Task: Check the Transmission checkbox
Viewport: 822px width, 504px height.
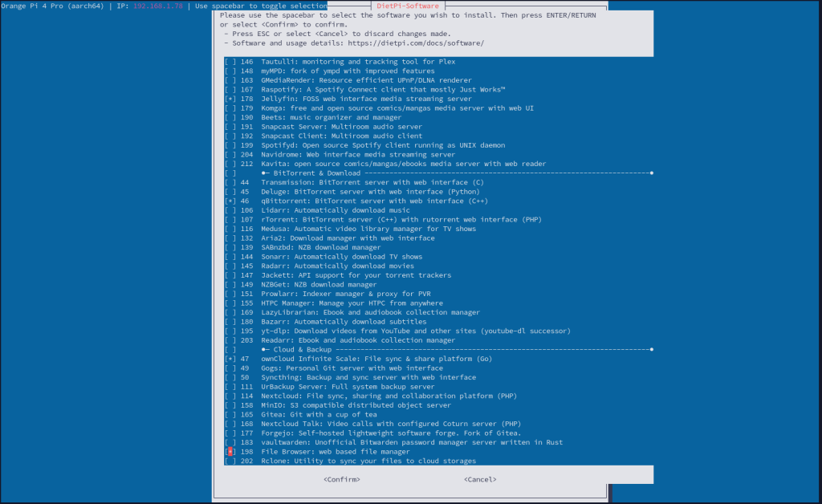Action: (x=230, y=182)
